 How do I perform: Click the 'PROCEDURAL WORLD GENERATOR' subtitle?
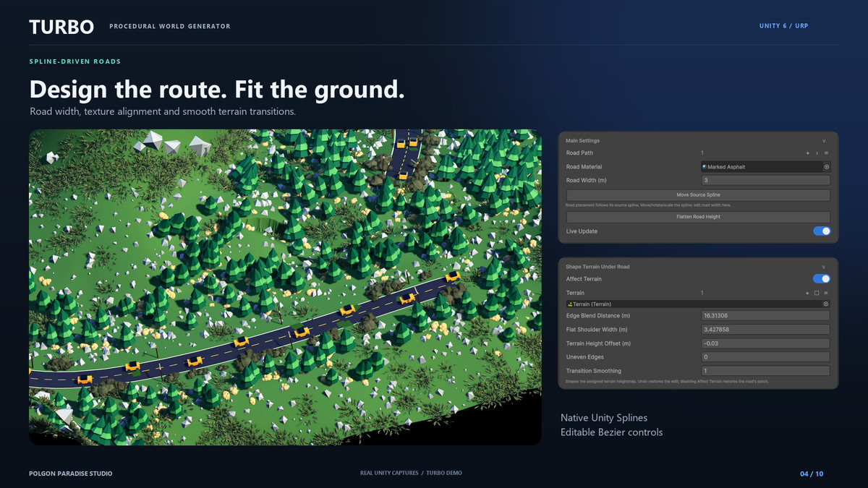170,26
